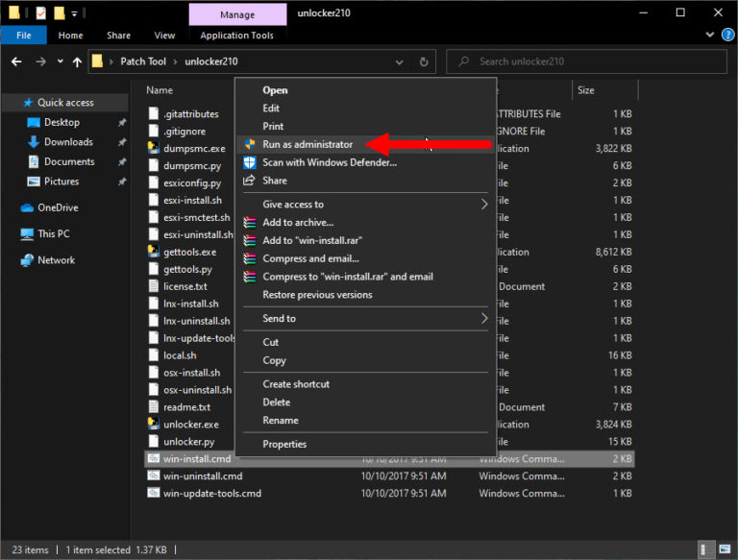The image size is (738, 560).
Task: Click the Back navigation arrow
Action: [16, 61]
